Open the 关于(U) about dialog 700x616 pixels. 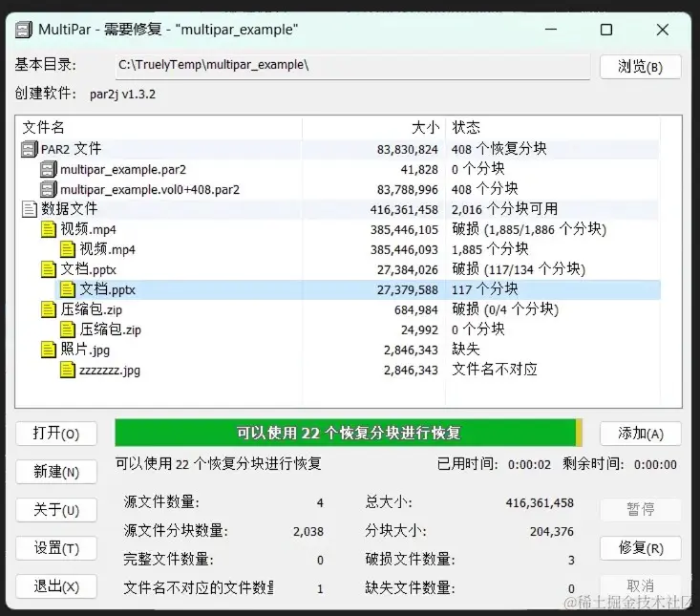coord(56,510)
